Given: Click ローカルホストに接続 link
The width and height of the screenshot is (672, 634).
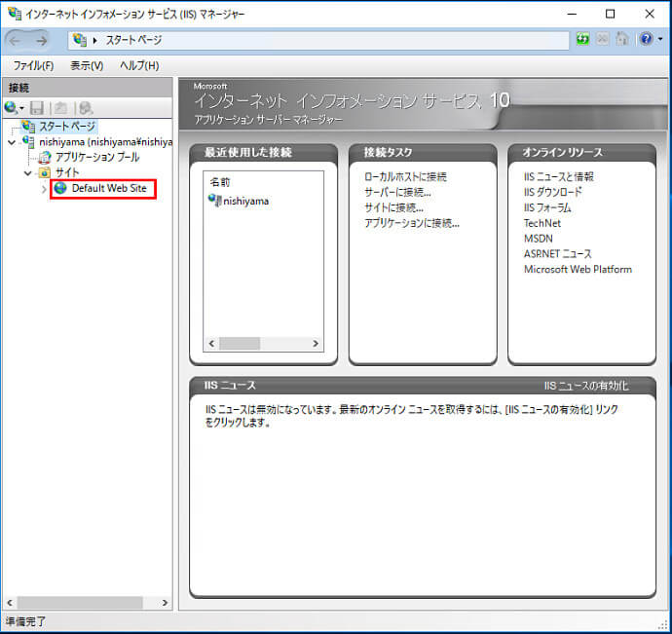Looking at the screenshot, I should [x=405, y=177].
